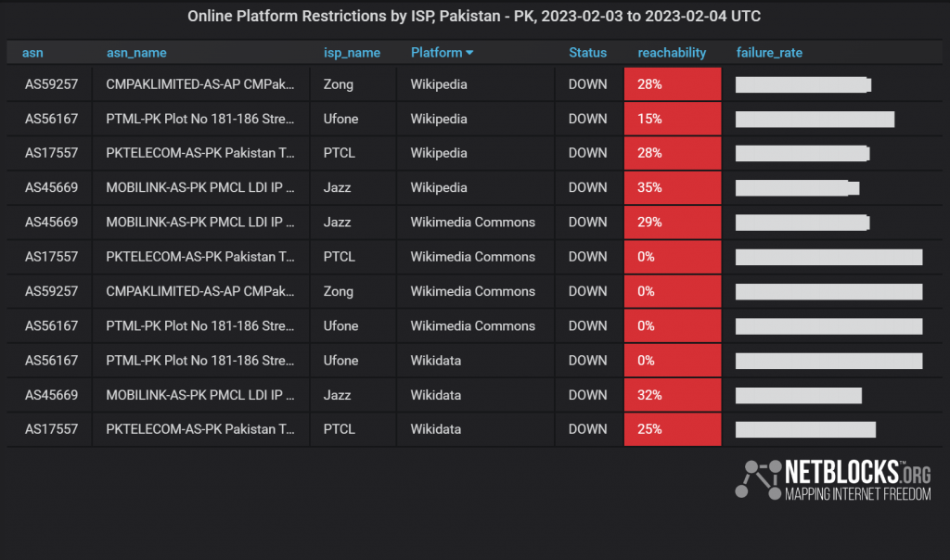Click Zong isp_name in the Wikipedia row
The width and height of the screenshot is (950, 560).
[338, 84]
